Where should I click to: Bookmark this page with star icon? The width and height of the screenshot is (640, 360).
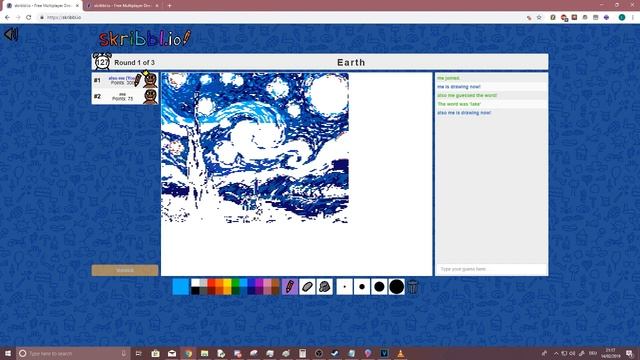(x=539, y=18)
